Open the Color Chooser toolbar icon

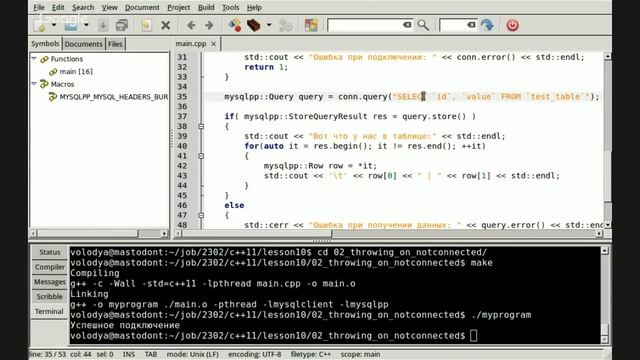(311, 25)
